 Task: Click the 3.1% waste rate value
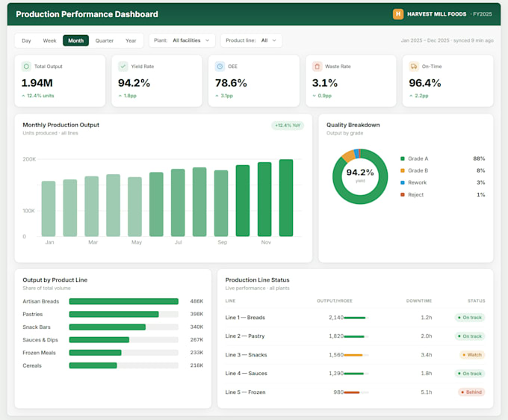point(325,83)
